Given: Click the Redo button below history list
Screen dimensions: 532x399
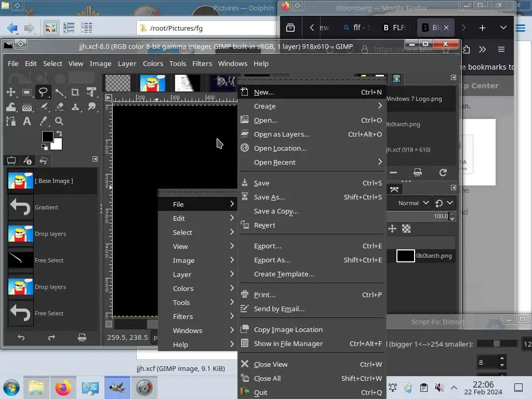Looking at the screenshot, I should coord(51,338).
